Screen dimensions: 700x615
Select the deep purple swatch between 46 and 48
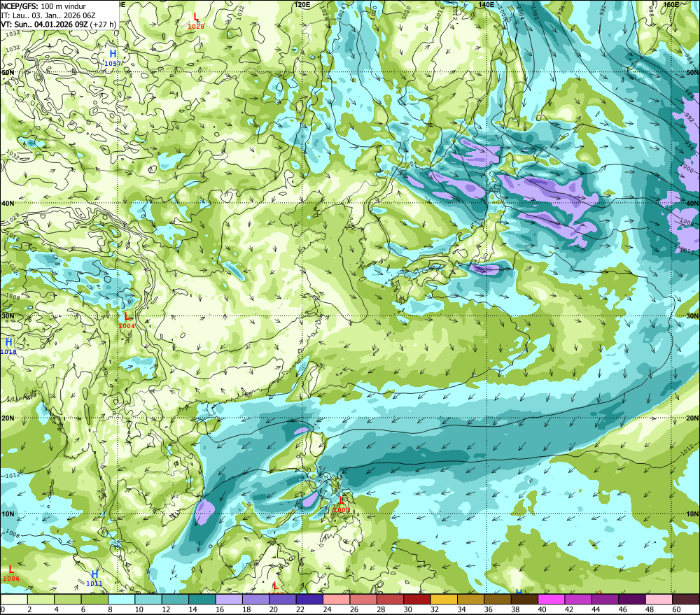click(631, 600)
